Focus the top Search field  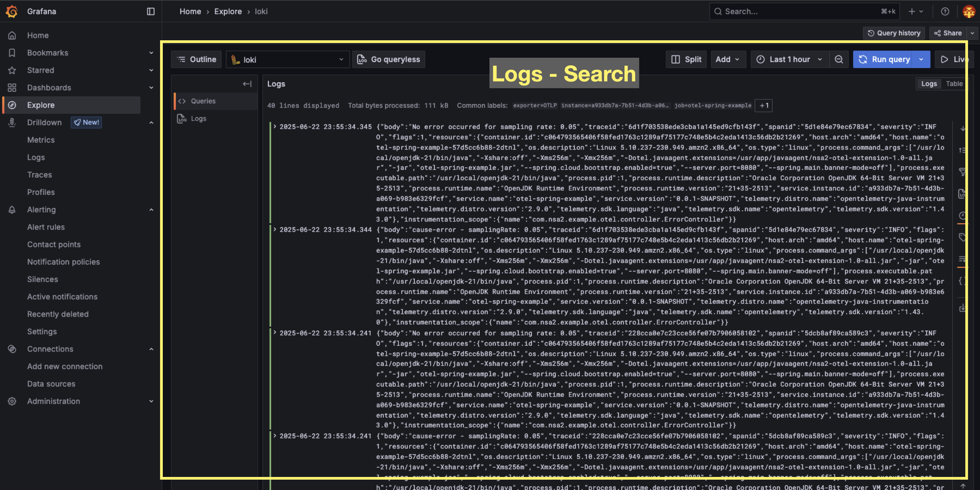(804, 11)
